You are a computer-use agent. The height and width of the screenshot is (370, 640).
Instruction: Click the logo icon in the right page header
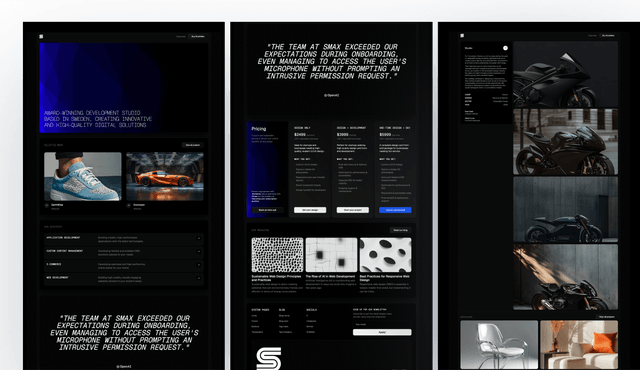coord(462,35)
